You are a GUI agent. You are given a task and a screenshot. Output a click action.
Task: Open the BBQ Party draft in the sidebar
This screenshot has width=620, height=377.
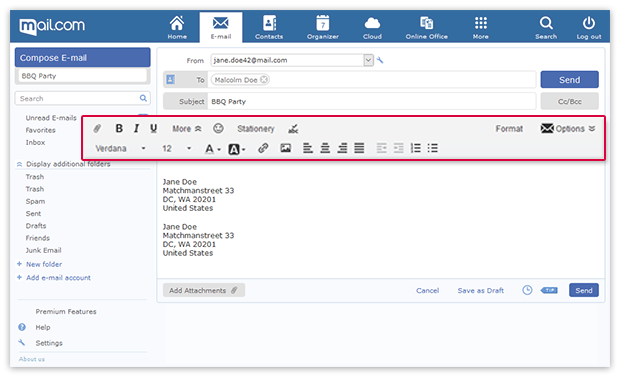[x=83, y=76]
